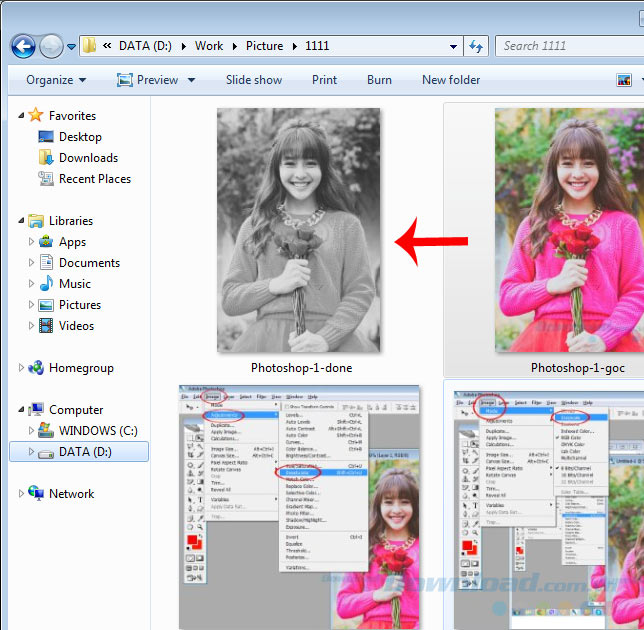Click Slide show in the toolbar

(x=254, y=80)
